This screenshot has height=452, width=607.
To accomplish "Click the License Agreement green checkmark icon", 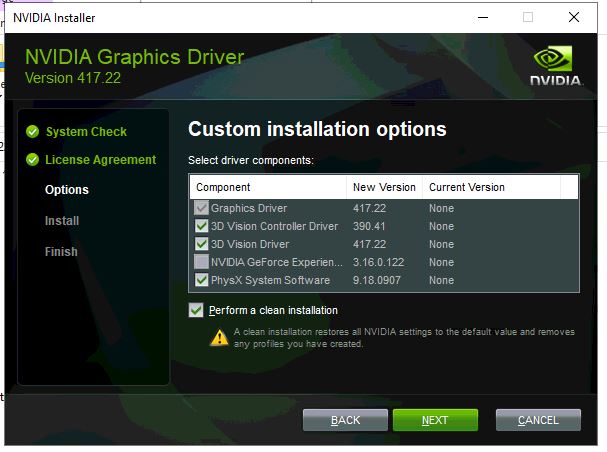I will pyautogui.click(x=33, y=159).
